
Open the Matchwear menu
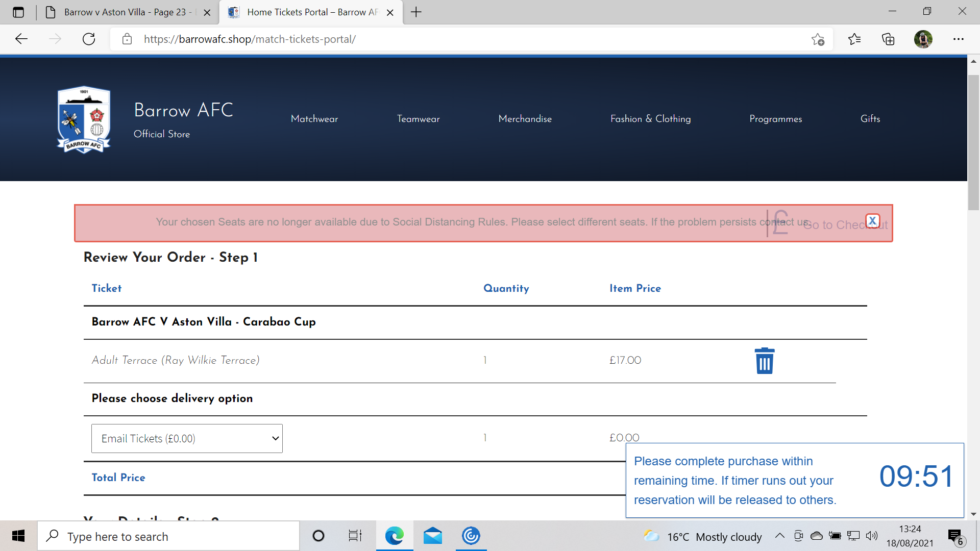314,119
